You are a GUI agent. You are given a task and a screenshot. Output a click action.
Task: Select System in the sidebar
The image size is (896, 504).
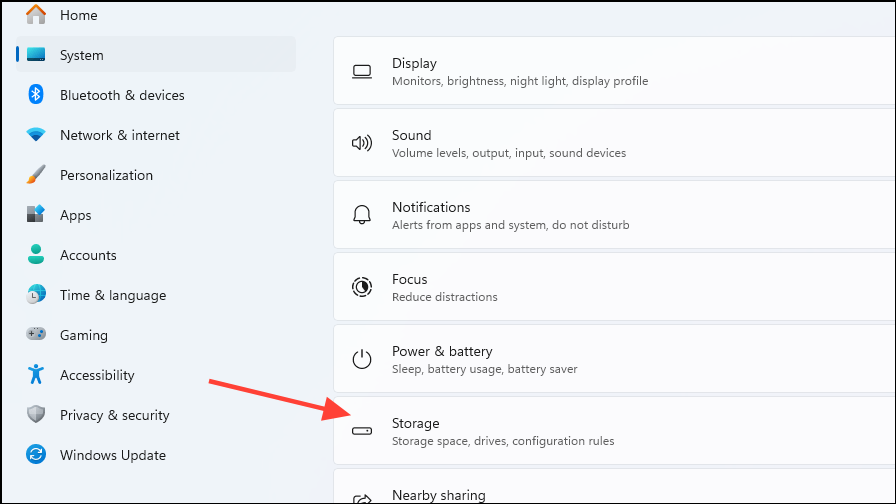156,55
